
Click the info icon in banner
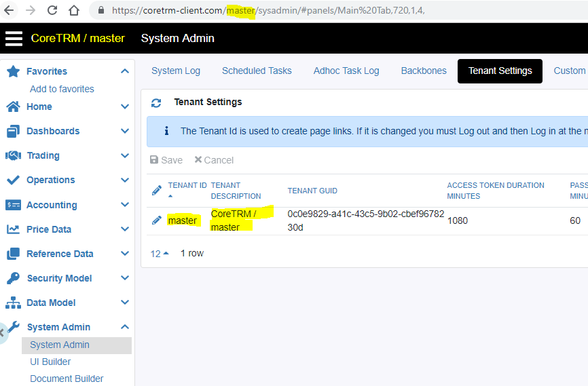pos(166,131)
